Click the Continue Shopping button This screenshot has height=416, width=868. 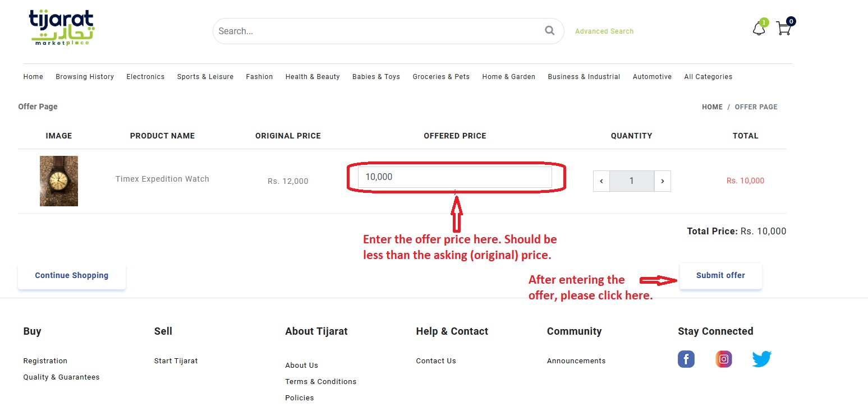[72, 276]
